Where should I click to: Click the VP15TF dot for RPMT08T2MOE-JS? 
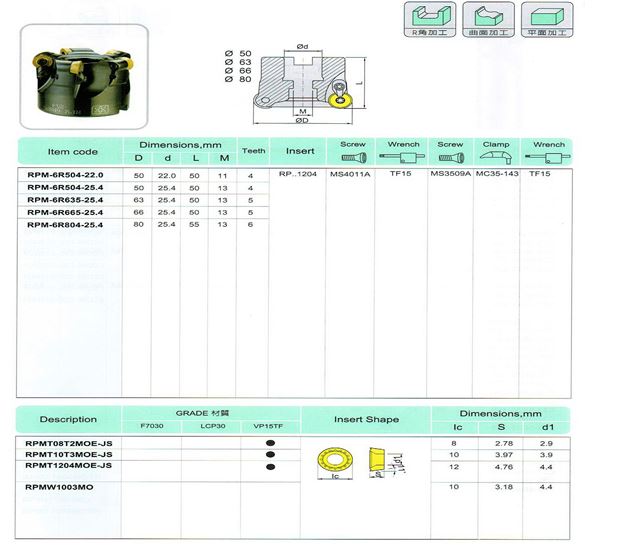pyautogui.click(x=270, y=443)
